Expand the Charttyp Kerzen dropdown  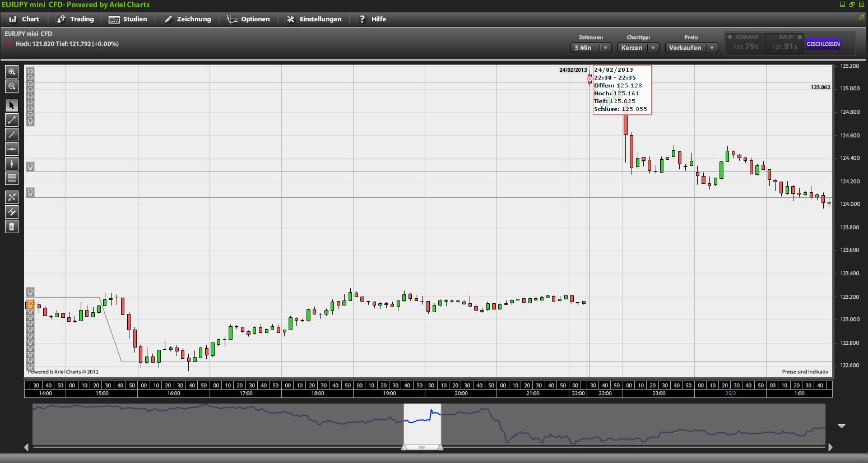tap(638, 48)
